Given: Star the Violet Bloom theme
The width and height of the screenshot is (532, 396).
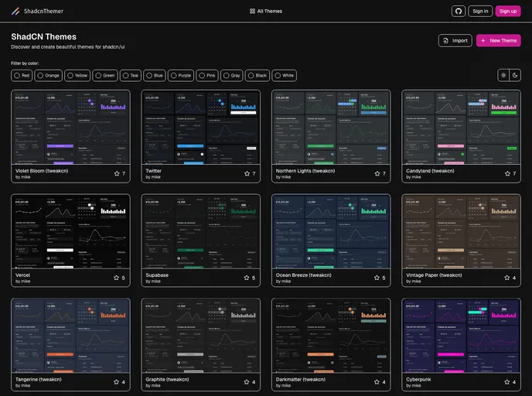Looking at the screenshot, I should pyautogui.click(x=117, y=173).
